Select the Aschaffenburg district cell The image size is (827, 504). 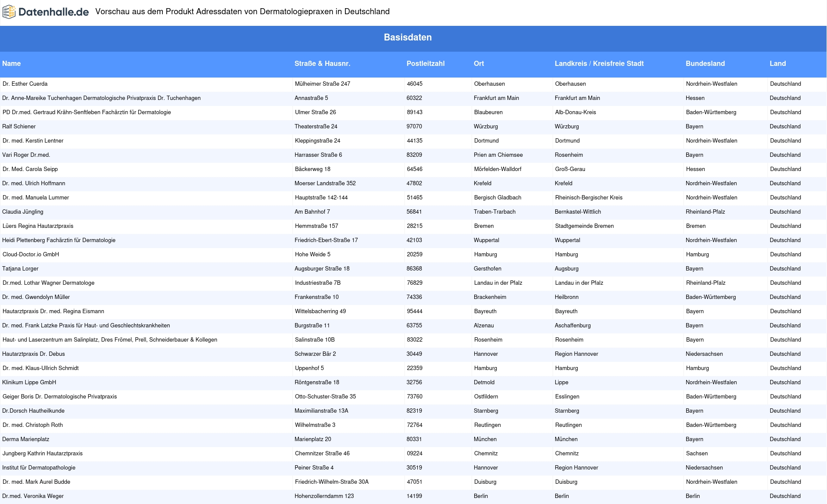[x=572, y=326]
